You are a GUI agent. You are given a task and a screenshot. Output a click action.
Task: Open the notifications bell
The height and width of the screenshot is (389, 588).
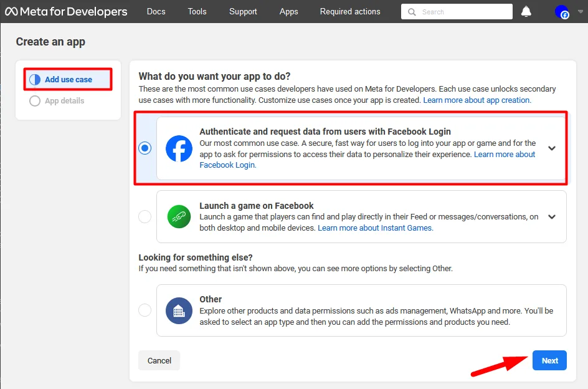(526, 11)
